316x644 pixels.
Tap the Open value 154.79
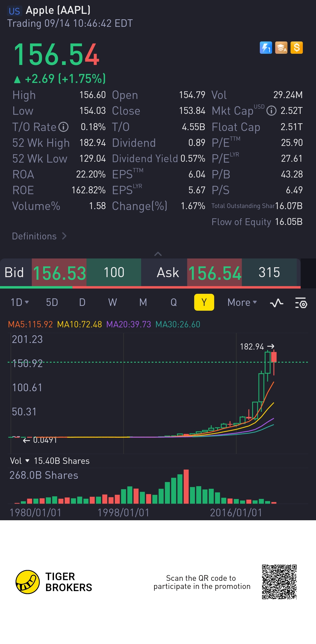click(192, 95)
